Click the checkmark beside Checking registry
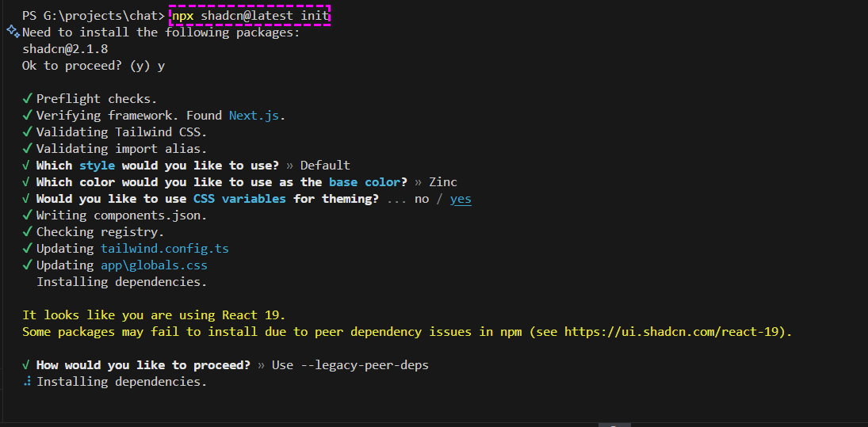Image resolution: width=868 pixels, height=427 pixels. pos(27,232)
